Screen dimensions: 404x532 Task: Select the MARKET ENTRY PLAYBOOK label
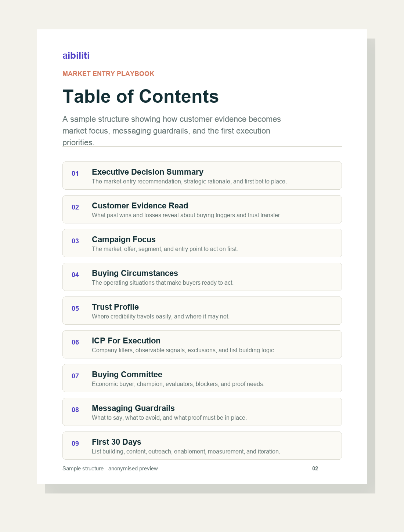tap(108, 74)
